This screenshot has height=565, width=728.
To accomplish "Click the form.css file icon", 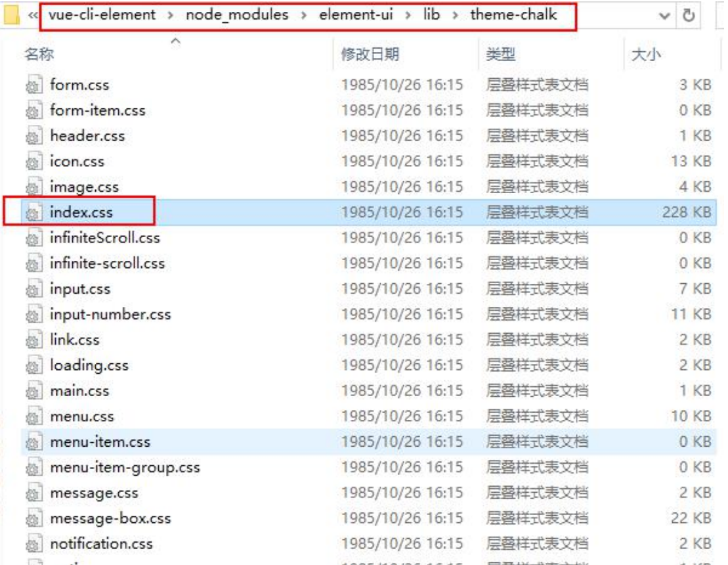I will (34, 85).
